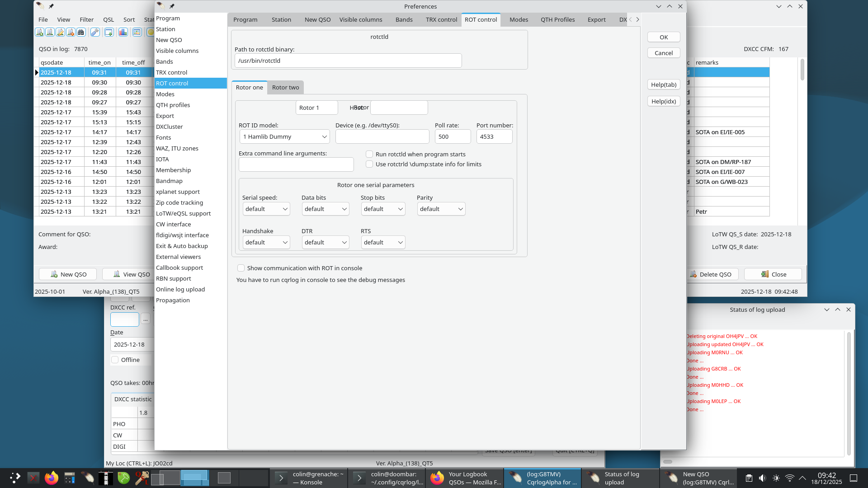Click the bar chart statistics toolbar icon
868x488 pixels.
click(123, 32)
